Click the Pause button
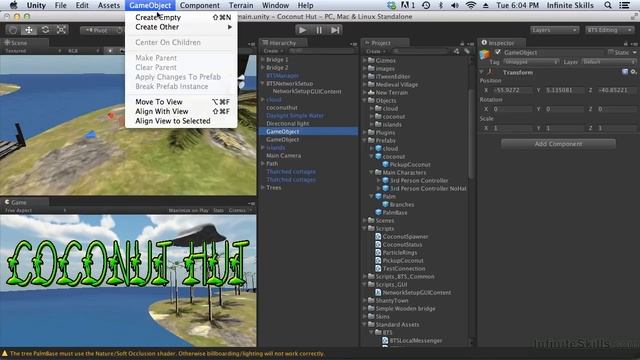 tap(319, 30)
